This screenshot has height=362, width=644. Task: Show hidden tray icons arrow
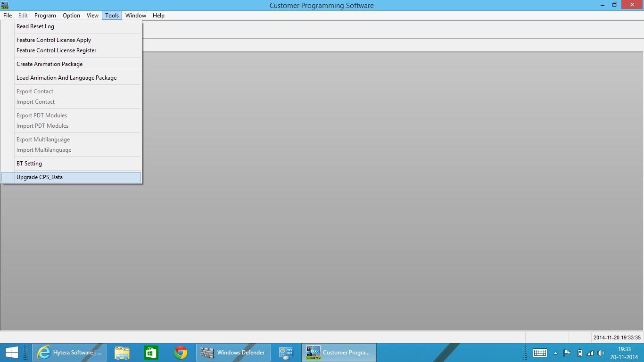coord(556,353)
